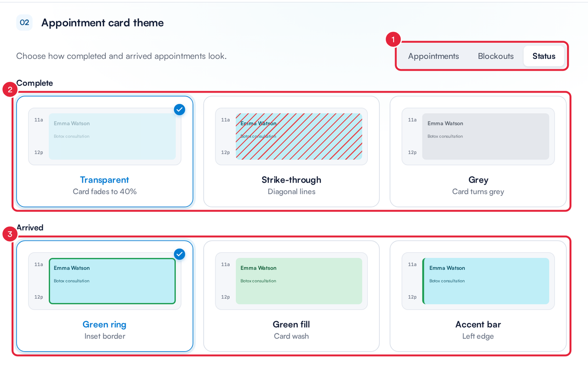
Task: Click the "Inset border" caption
Action: coord(104,336)
